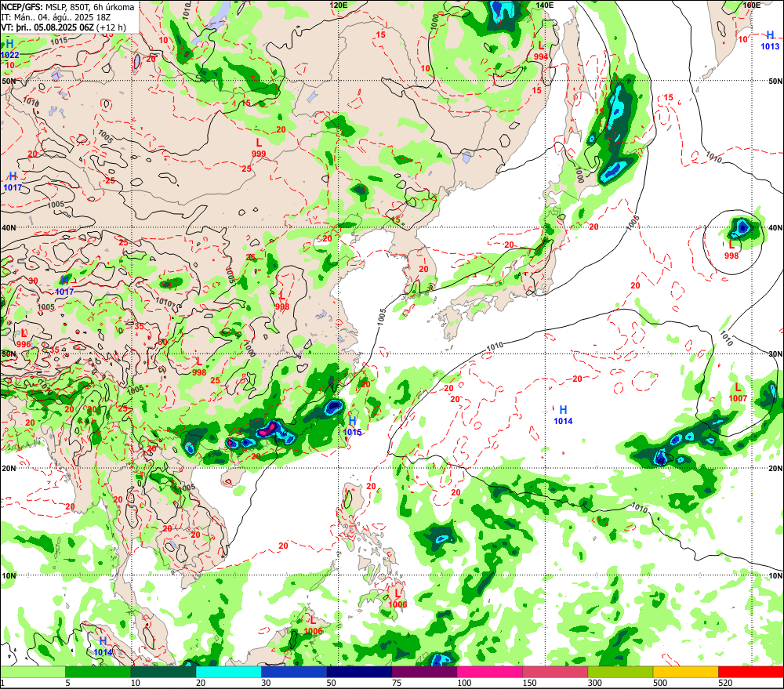Click the legend value 300
This screenshot has height=689, width=784.
tap(595, 683)
